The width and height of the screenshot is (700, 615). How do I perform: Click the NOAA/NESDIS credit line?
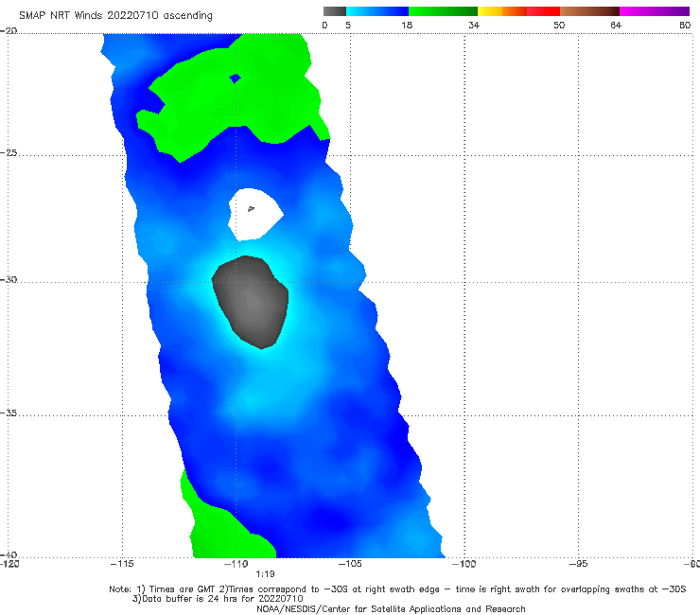[391, 608]
